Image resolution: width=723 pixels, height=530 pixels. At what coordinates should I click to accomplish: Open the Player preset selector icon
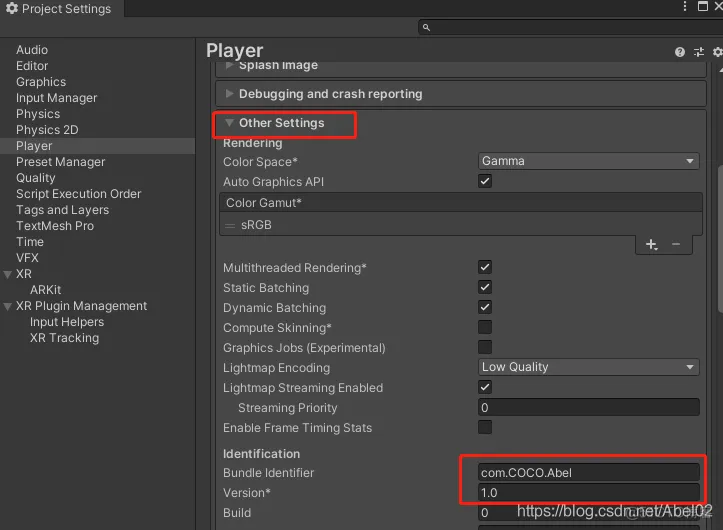pyautogui.click(x=699, y=52)
